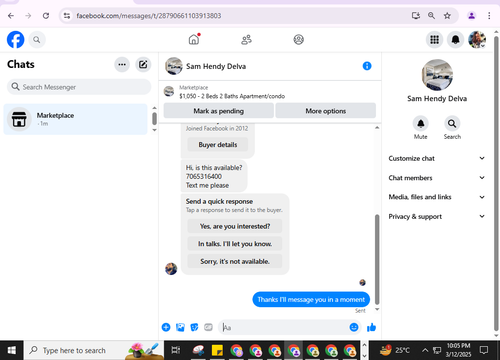The image size is (500, 360).
Task: Search in conversation via side panel icon
Action: 452,124
